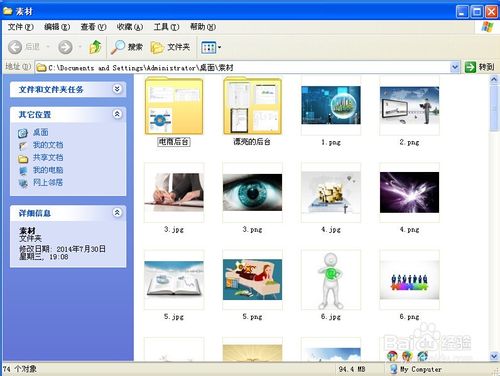The image size is (500, 376).
Task: Open 我的文档 link in sidebar
Action: [x=48, y=145]
